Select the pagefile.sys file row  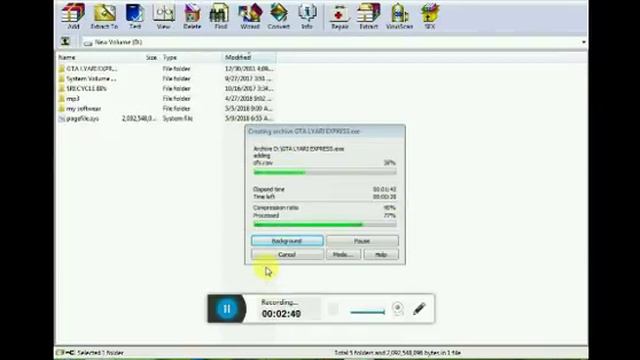pos(165,118)
